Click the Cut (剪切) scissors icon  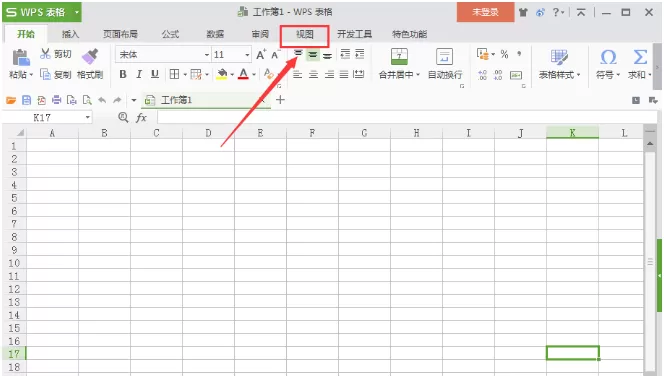point(45,53)
